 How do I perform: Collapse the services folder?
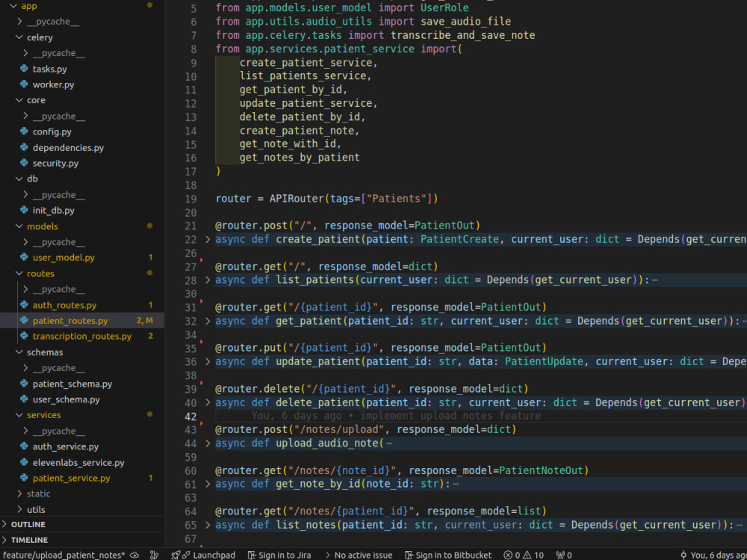point(19,414)
